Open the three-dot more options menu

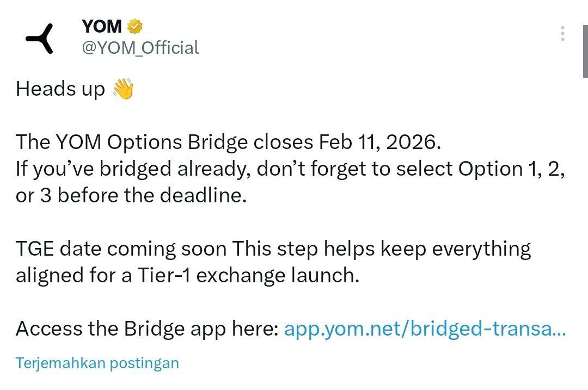point(562,34)
